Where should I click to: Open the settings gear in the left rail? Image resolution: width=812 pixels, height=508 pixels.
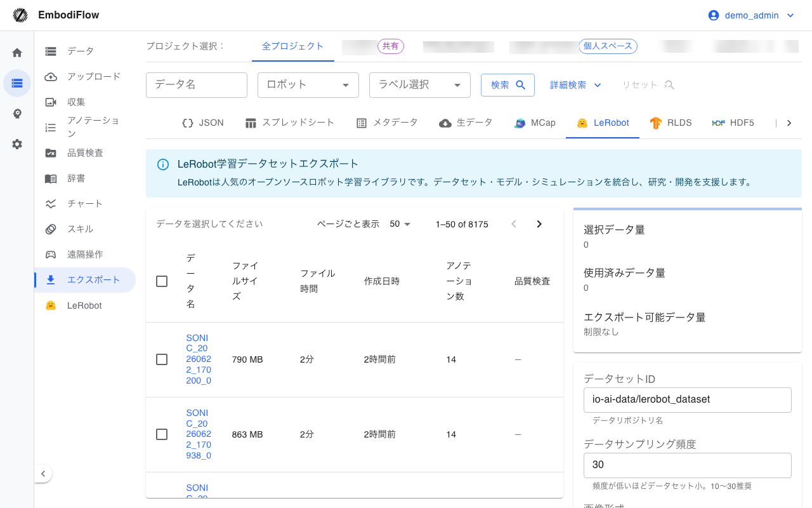click(x=17, y=144)
